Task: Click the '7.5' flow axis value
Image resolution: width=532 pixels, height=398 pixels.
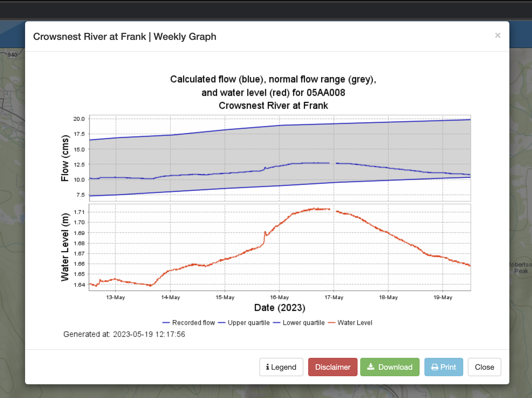Action: click(x=80, y=195)
